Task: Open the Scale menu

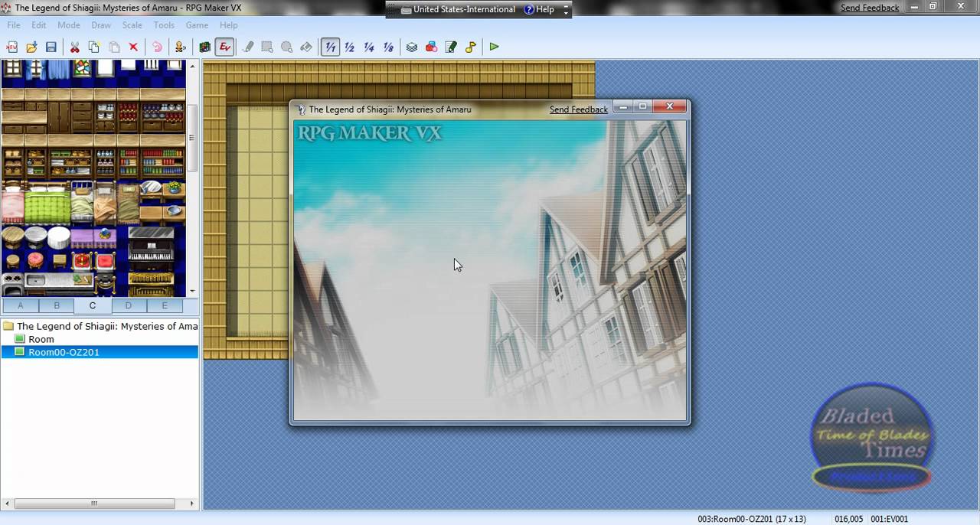Action: pos(132,25)
